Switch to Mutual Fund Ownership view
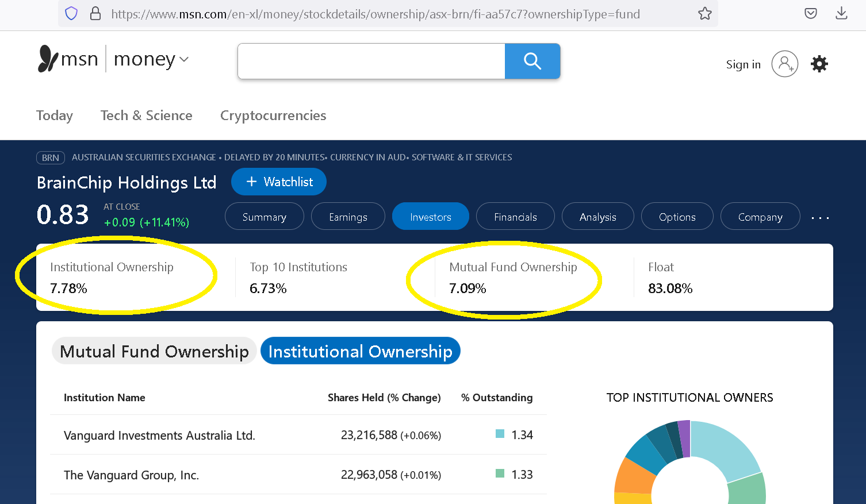 tap(154, 351)
